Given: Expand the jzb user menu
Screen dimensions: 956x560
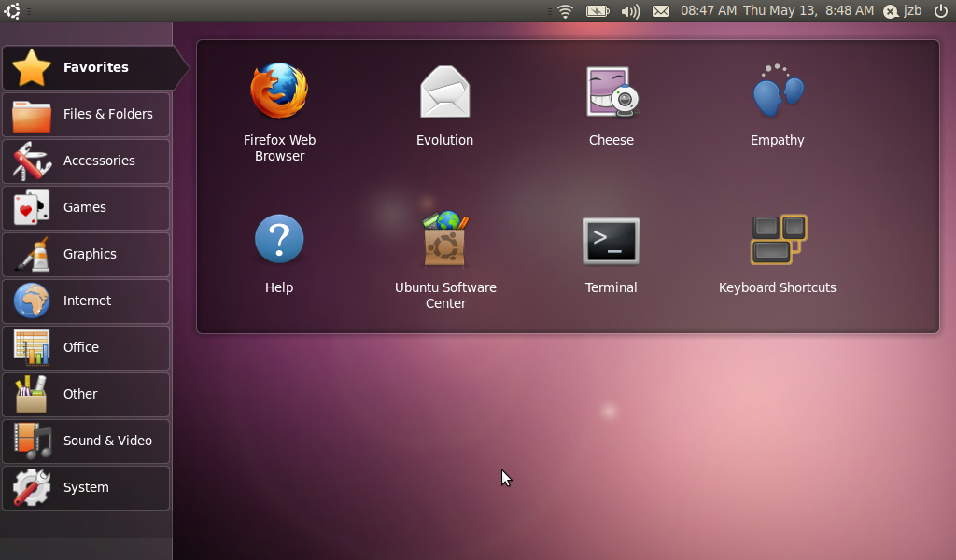Looking at the screenshot, I should click(903, 11).
